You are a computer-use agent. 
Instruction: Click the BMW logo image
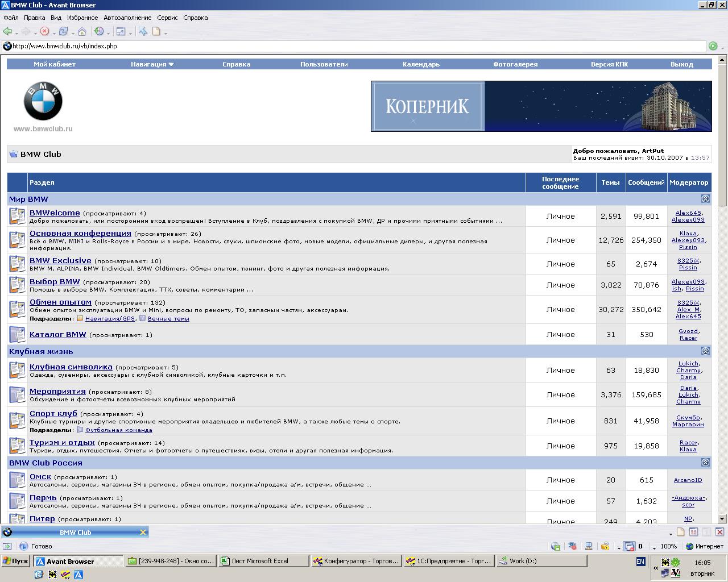(43, 101)
